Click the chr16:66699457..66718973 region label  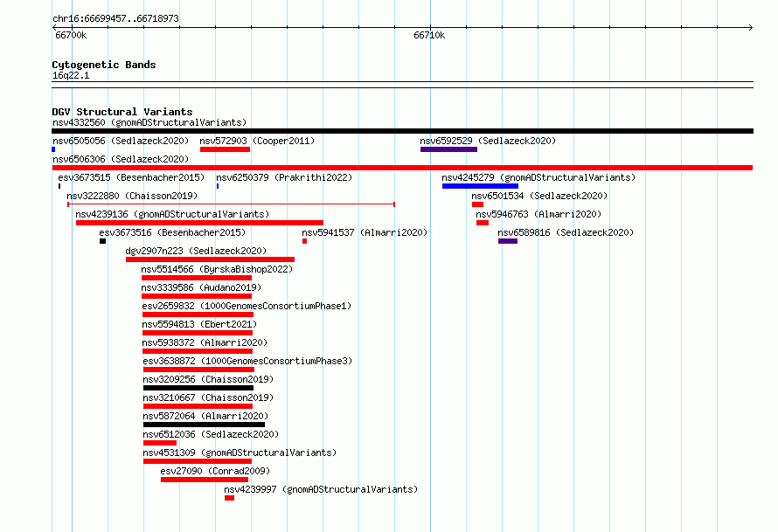(x=115, y=18)
